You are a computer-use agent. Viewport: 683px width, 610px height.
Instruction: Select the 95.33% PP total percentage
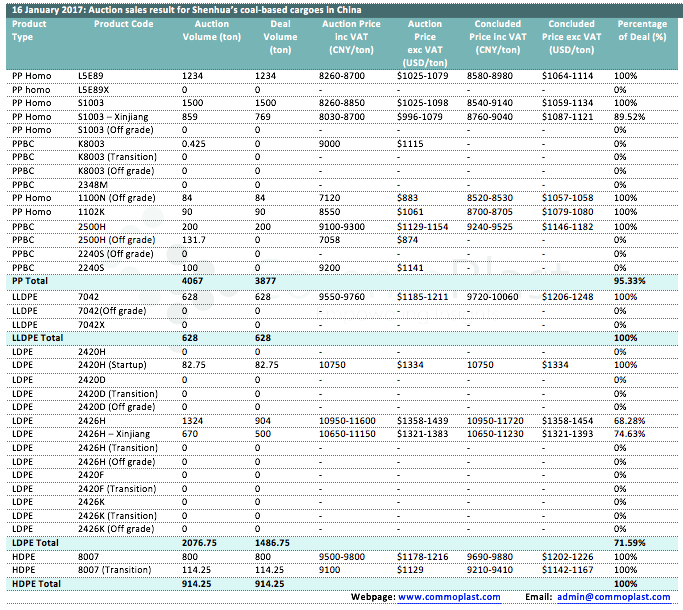pos(629,282)
